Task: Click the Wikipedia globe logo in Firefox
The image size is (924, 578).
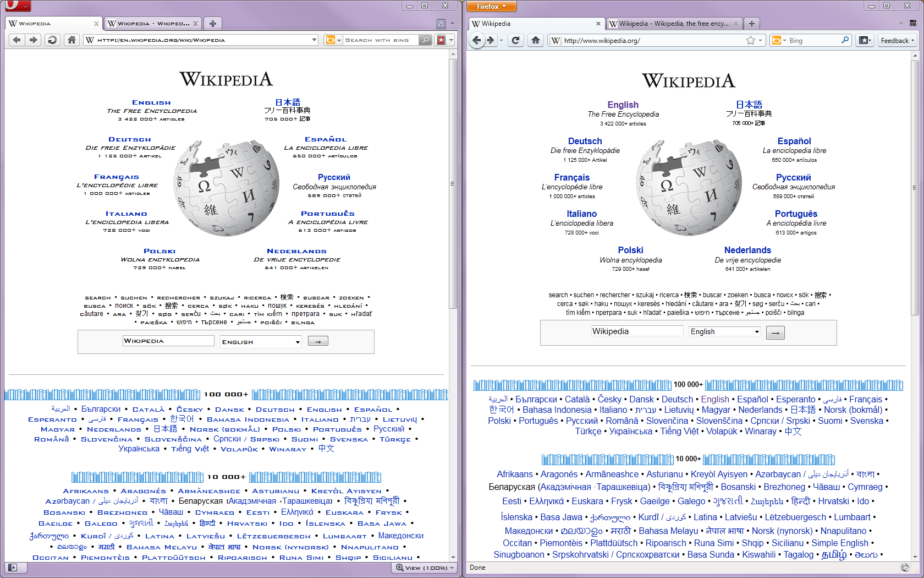Action: coord(689,188)
